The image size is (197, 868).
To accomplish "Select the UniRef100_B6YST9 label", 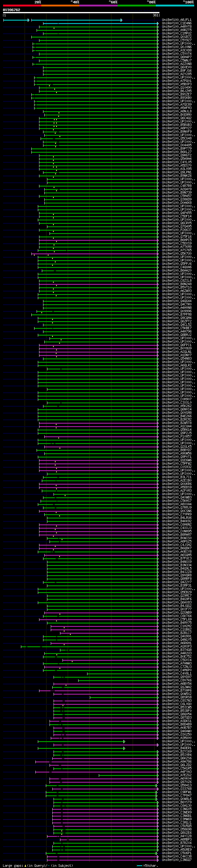I will click(x=177, y=802).
